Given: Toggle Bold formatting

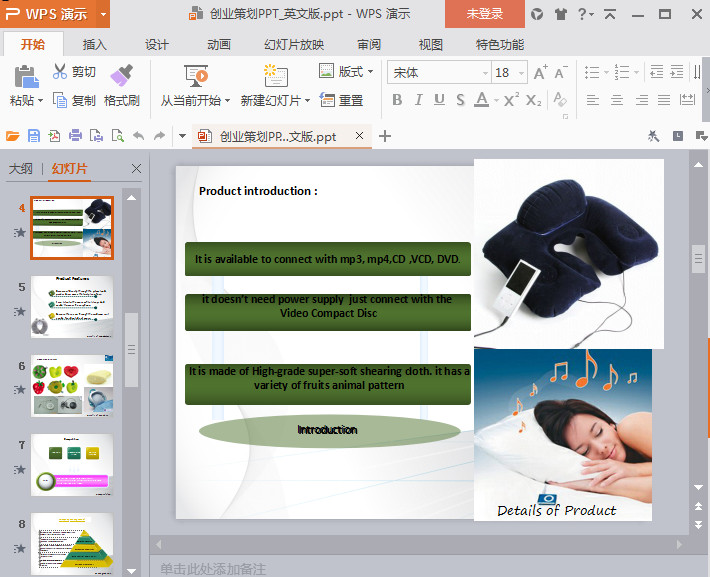Looking at the screenshot, I should (397, 100).
